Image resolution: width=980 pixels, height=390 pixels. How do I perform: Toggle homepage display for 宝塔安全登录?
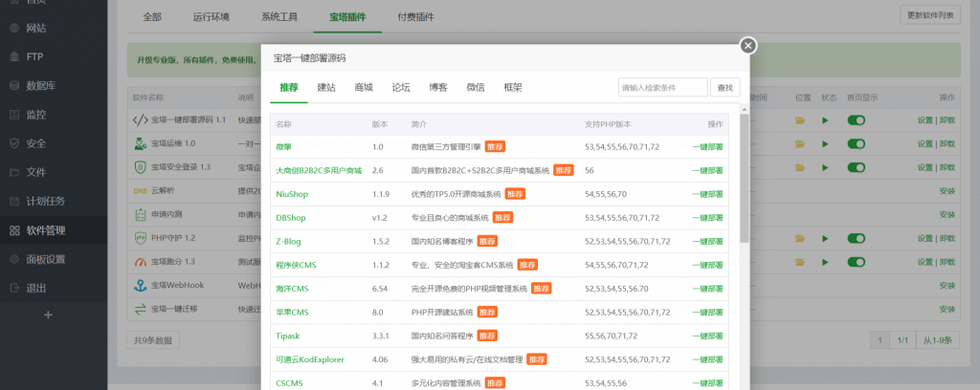click(857, 167)
